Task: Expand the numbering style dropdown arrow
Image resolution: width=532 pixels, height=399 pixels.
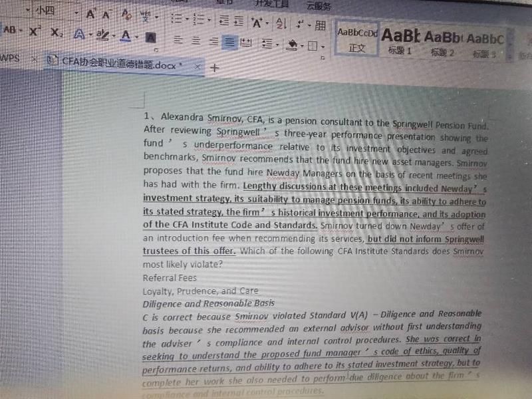Action: (x=209, y=20)
